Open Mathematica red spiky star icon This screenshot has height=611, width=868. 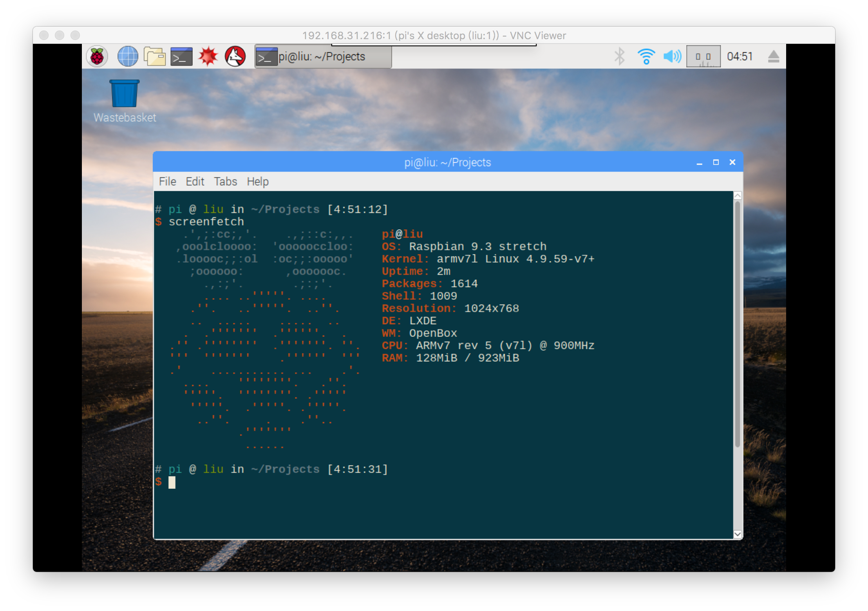[208, 57]
